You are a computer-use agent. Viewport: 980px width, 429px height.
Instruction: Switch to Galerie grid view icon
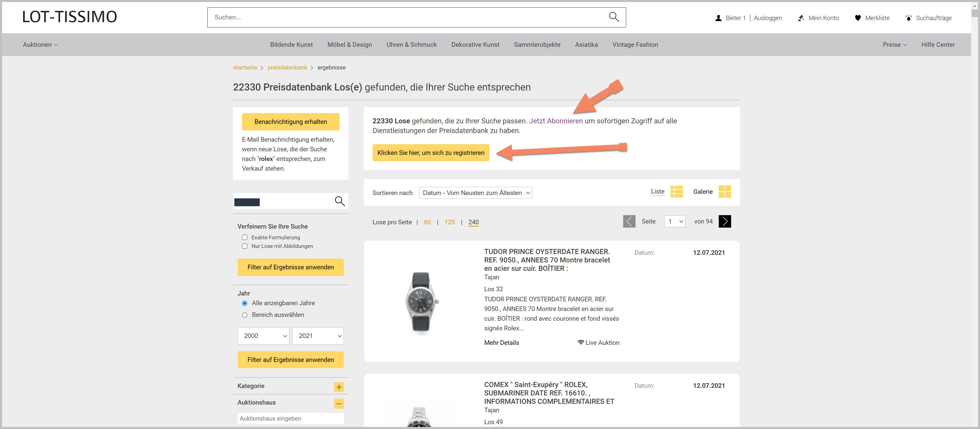725,191
